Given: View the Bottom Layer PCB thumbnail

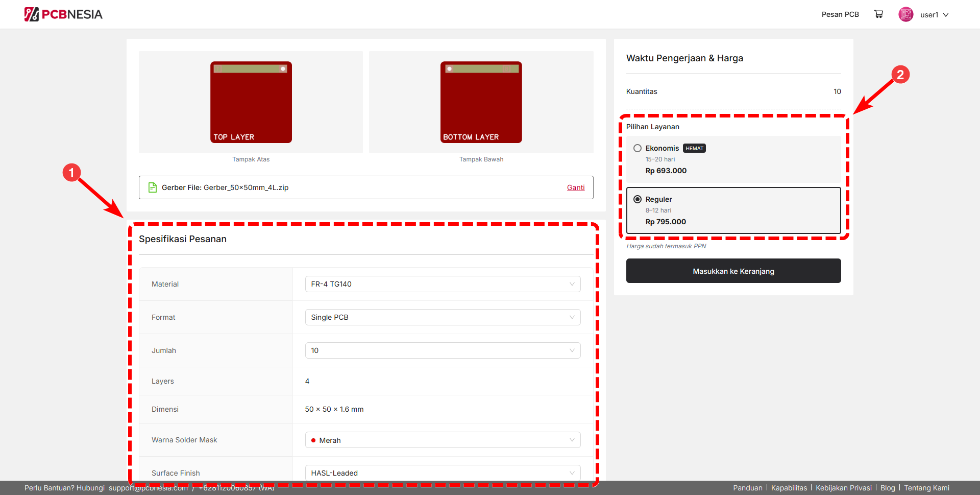Looking at the screenshot, I should 481,102.
